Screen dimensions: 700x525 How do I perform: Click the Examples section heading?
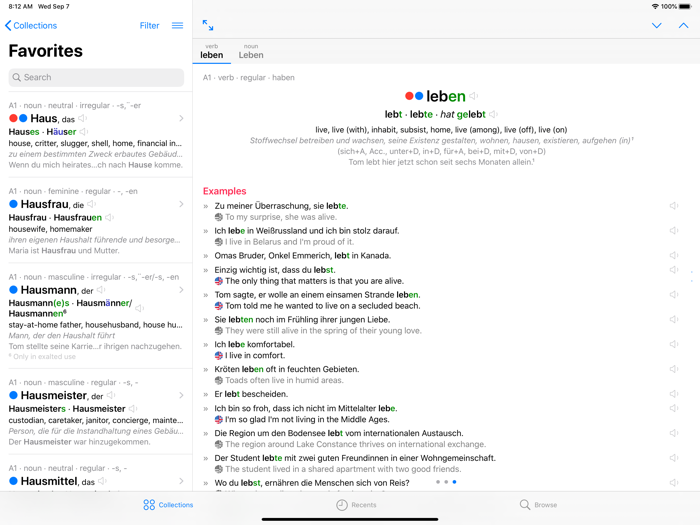pos(225,191)
